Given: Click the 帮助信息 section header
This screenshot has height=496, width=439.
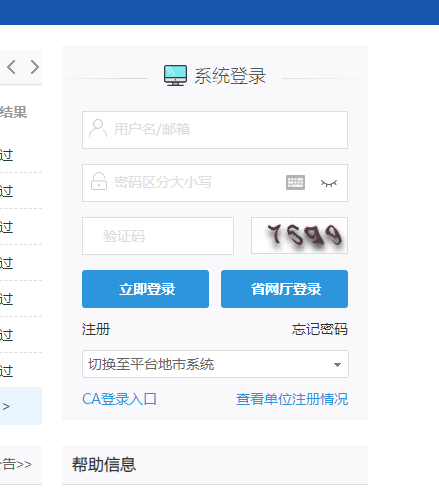Looking at the screenshot, I should (x=104, y=464).
